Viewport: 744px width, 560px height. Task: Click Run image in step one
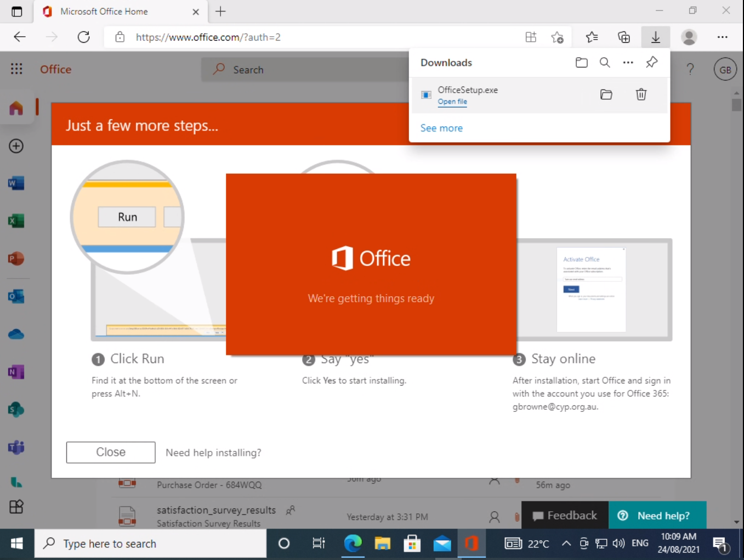[127, 217]
